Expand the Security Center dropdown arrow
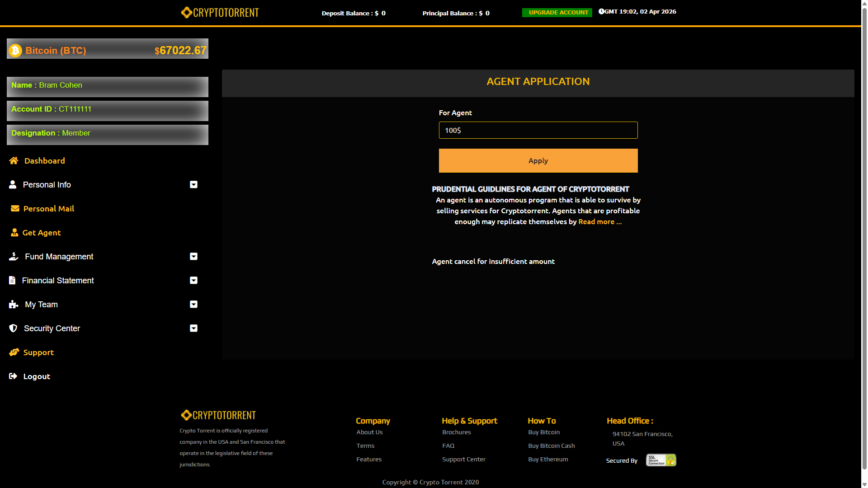The width and height of the screenshot is (868, 488). click(x=193, y=328)
